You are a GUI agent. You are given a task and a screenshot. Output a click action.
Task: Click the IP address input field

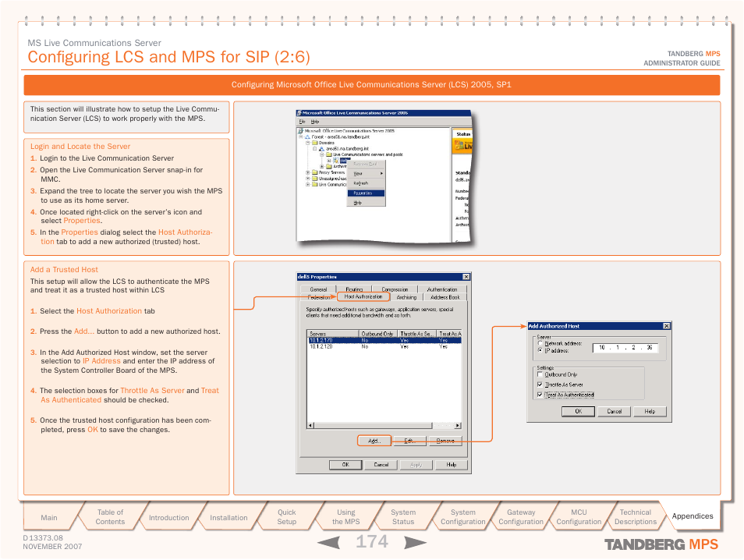point(625,348)
